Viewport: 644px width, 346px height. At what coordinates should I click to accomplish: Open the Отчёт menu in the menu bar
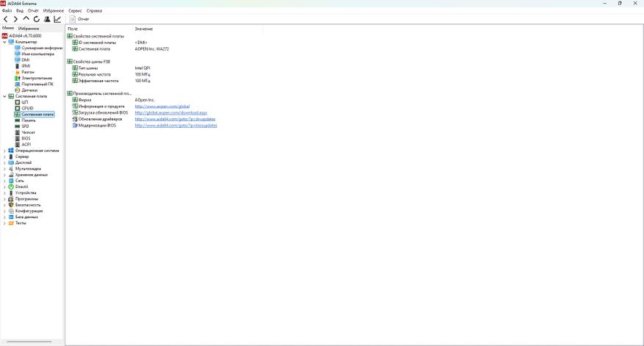click(x=33, y=11)
